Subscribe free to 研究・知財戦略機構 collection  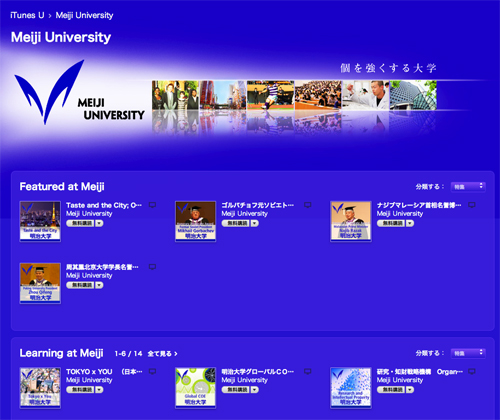[x=391, y=390]
